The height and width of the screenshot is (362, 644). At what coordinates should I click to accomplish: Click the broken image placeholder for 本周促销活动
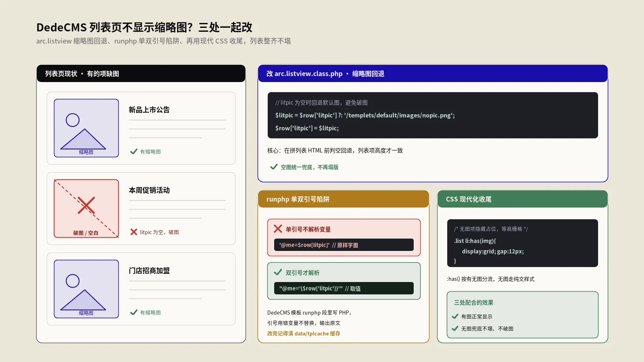point(86,208)
